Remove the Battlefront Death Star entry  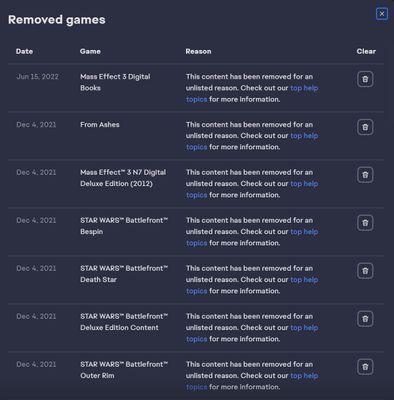coord(365,271)
